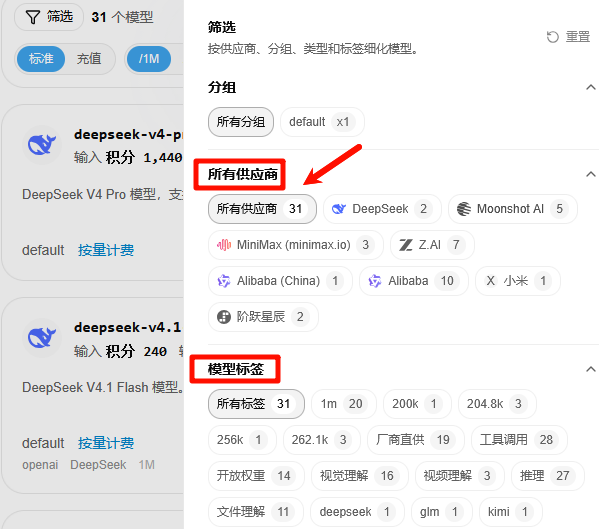Screen dimensions: 600x529
Task: Click the '31 个模型' count text
Action: tap(122, 17)
